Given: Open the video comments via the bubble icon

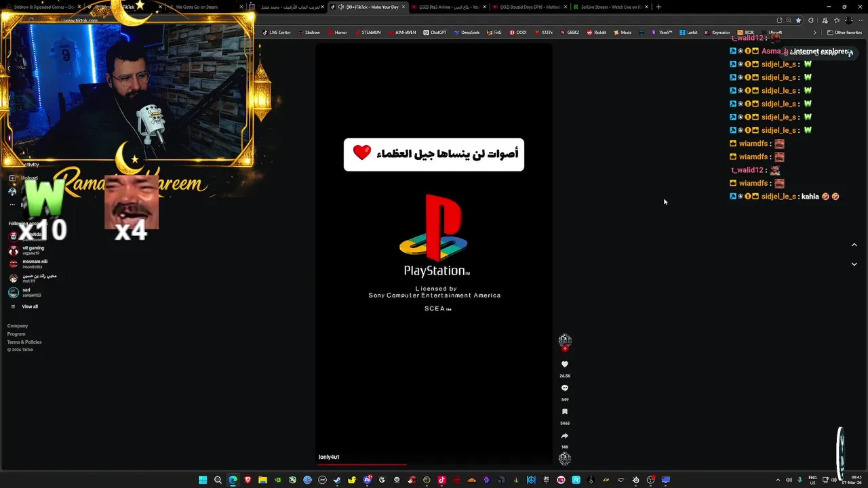Looking at the screenshot, I should (564, 388).
